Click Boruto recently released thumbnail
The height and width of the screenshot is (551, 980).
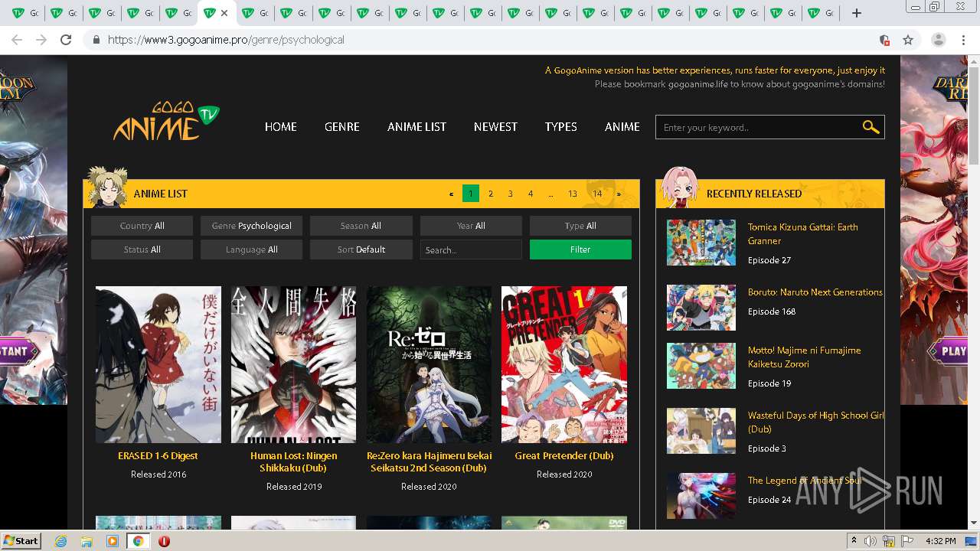pyautogui.click(x=701, y=308)
